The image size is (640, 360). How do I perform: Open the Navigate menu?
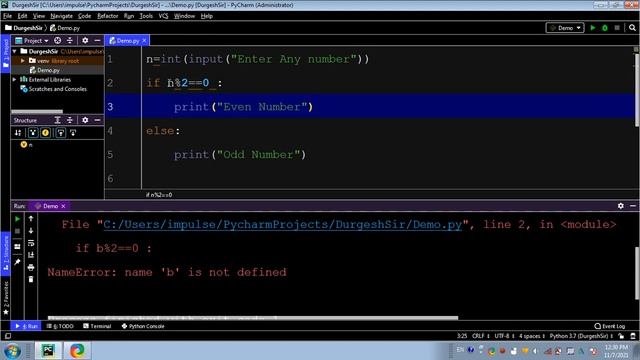(x=61, y=16)
